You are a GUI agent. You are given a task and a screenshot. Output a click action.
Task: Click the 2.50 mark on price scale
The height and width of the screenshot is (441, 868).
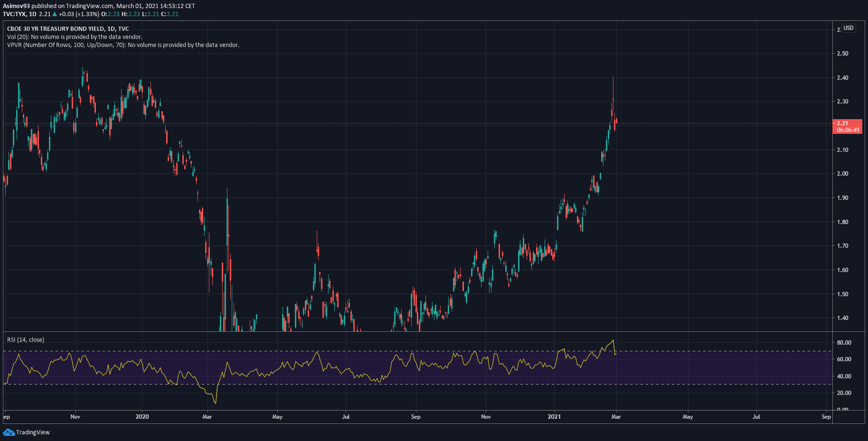pos(842,54)
